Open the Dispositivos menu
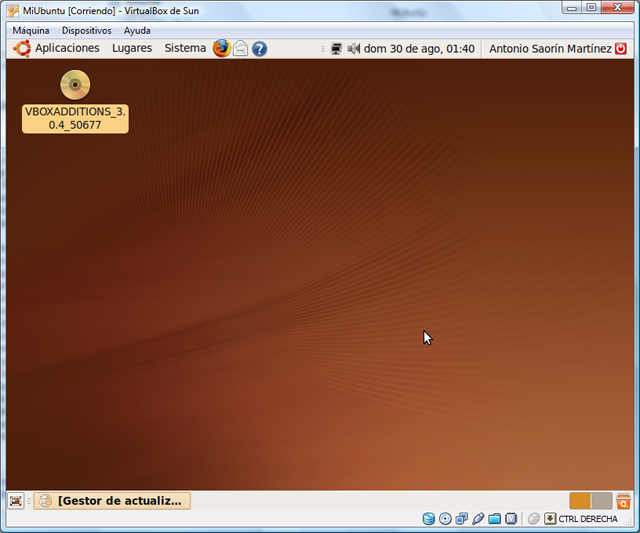 86,30
